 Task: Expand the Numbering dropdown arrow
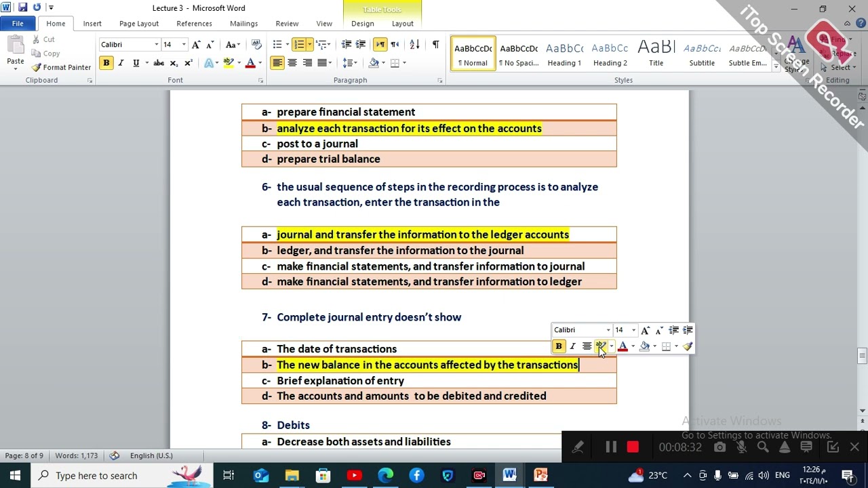pos(310,45)
